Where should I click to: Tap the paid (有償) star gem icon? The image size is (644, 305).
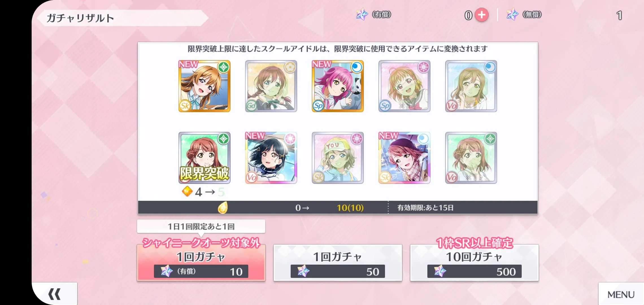[x=362, y=14]
